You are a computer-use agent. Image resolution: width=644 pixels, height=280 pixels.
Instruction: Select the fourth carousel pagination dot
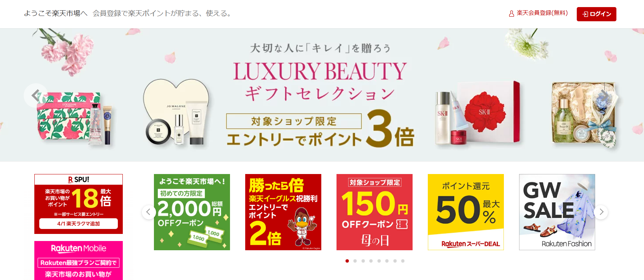(x=371, y=261)
